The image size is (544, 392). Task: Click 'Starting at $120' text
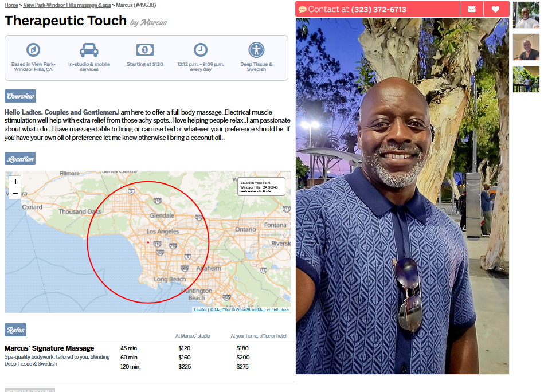144,64
